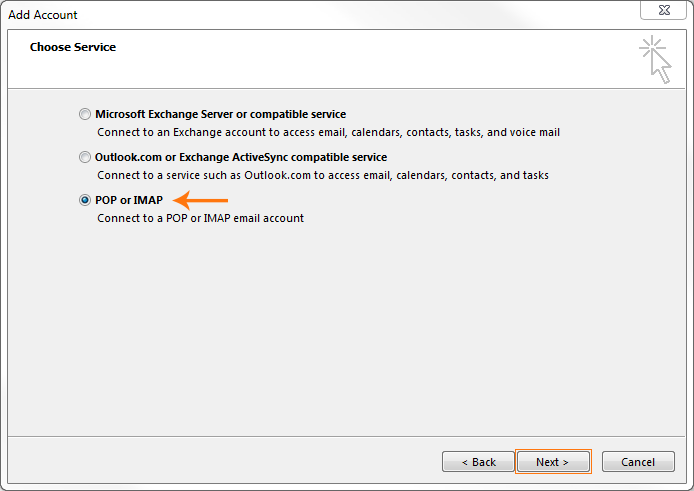Proceed by clicking the Next button

click(x=551, y=462)
